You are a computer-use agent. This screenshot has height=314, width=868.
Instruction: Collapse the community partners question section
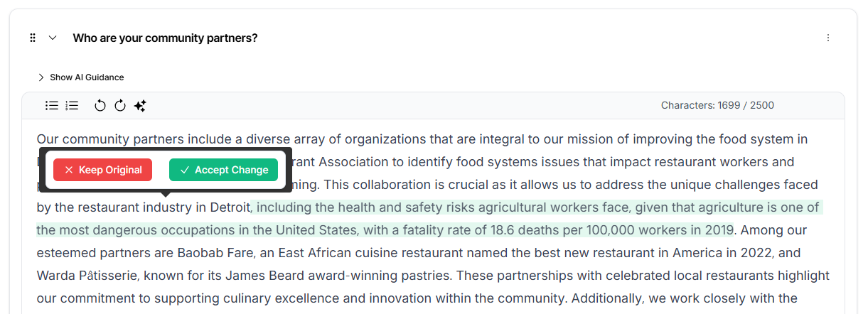(53, 38)
